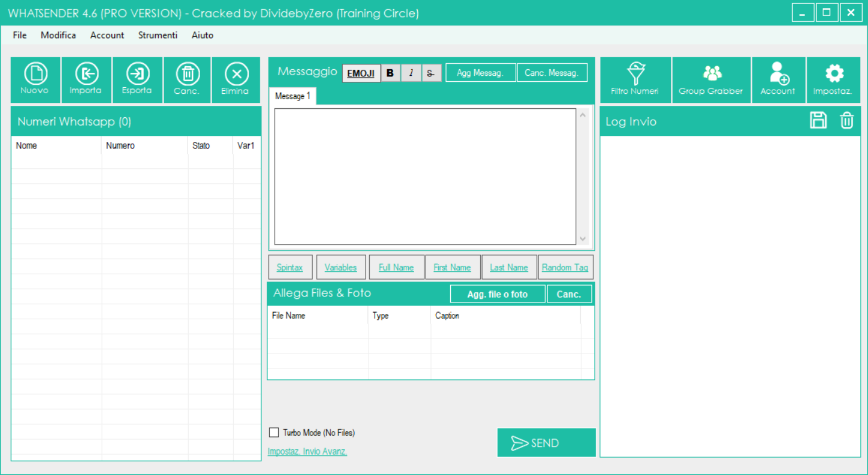Viewport: 868px width, 475px height.
Task: Click the File Name column header
Action: point(318,315)
